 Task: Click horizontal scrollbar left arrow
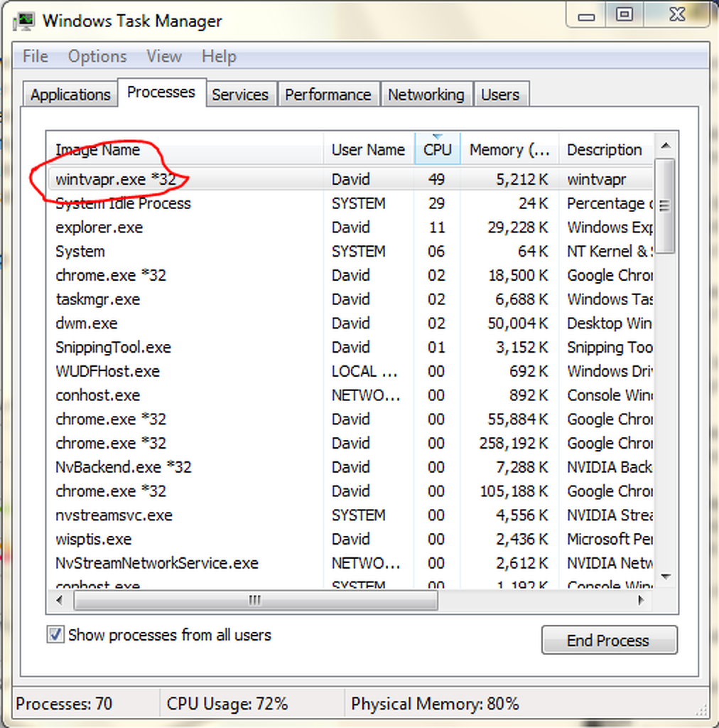[x=60, y=600]
